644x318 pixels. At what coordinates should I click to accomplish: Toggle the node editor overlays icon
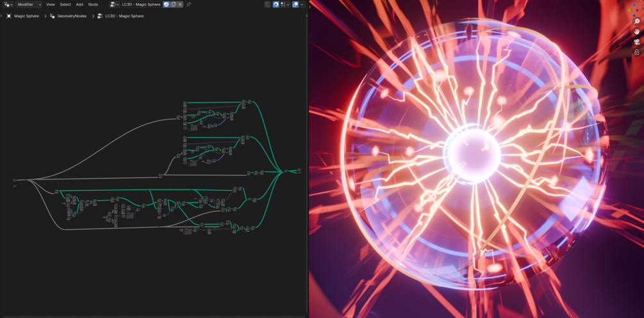click(x=295, y=4)
